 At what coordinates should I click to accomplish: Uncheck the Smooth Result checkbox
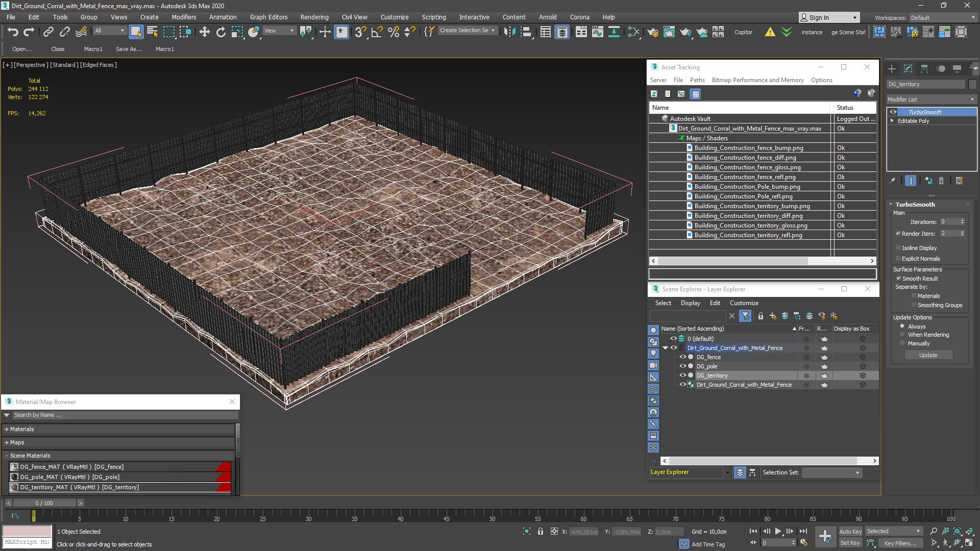point(898,279)
